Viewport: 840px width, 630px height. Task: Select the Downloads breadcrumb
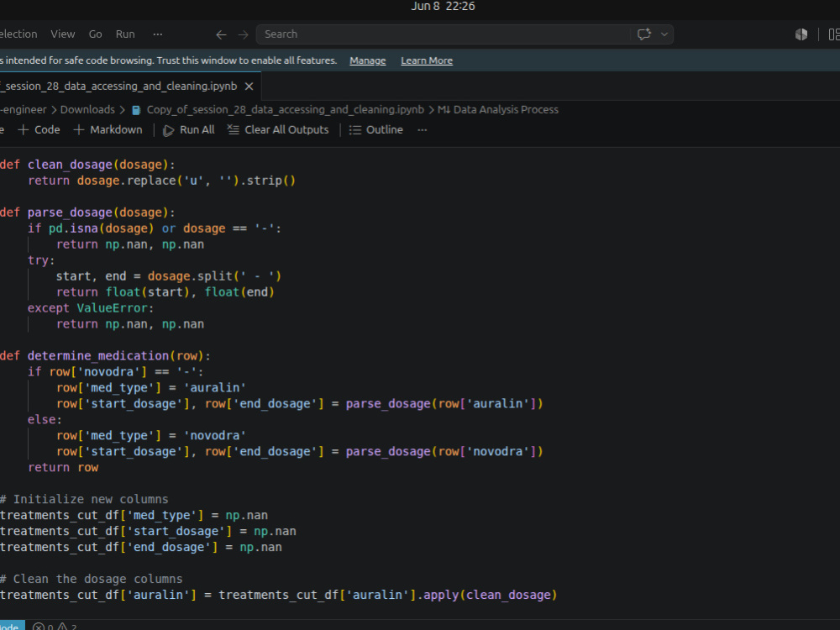coord(87,109)
